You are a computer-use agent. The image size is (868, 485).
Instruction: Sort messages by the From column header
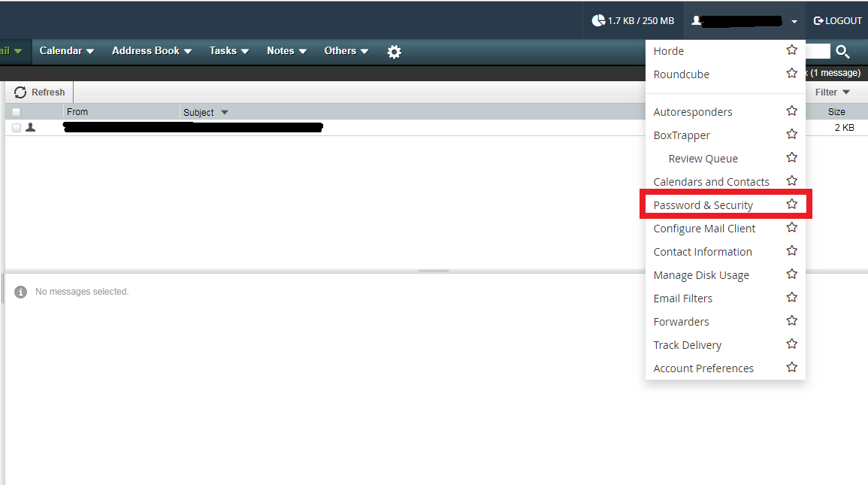click(77, 112)
